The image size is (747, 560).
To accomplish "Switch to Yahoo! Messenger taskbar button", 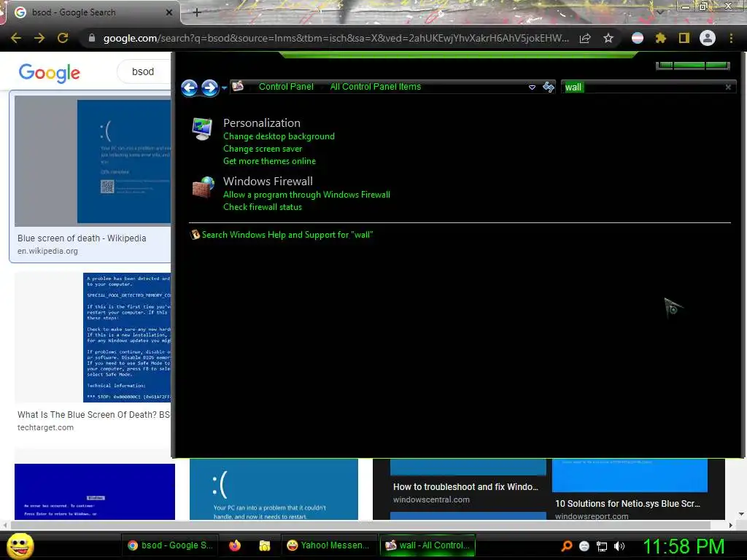I will pos(329,545).
